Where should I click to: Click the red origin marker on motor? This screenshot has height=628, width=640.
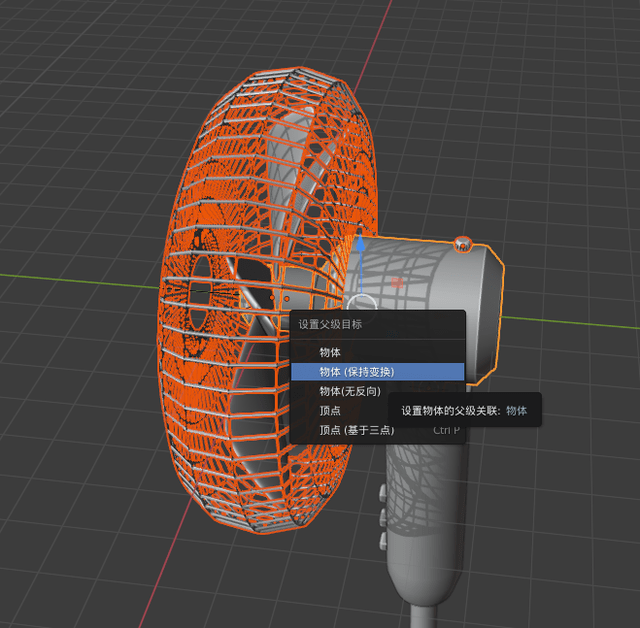tap(398, 283)
